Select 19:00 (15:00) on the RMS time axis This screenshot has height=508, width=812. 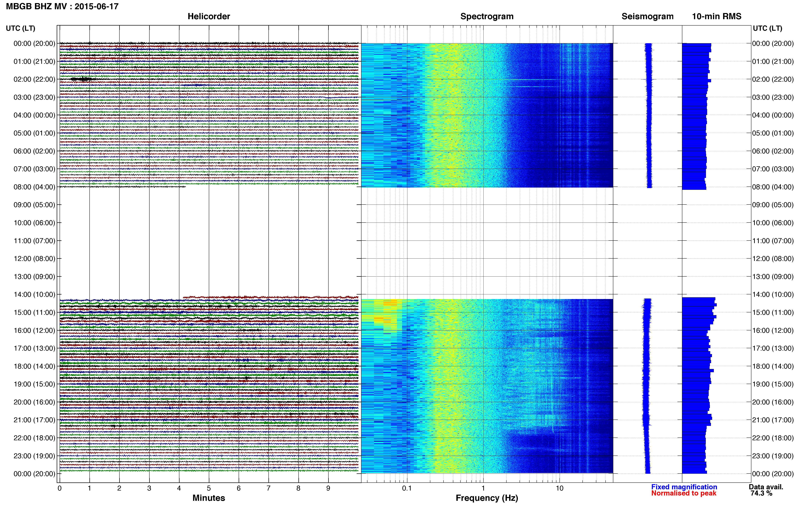click(x=773, y=384)
